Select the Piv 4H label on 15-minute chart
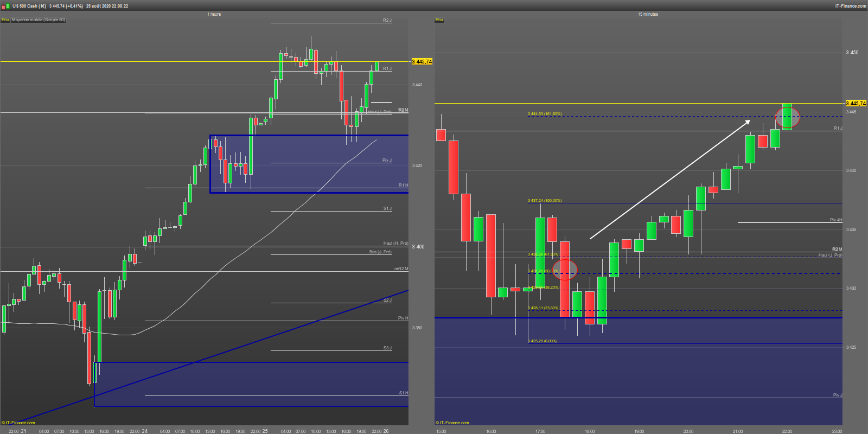This screenshot has width=868, height=434. tap(836, 220)
